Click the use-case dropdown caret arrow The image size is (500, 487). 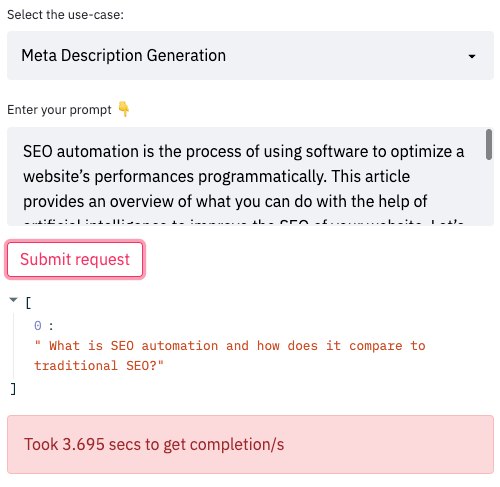point(472,56)
